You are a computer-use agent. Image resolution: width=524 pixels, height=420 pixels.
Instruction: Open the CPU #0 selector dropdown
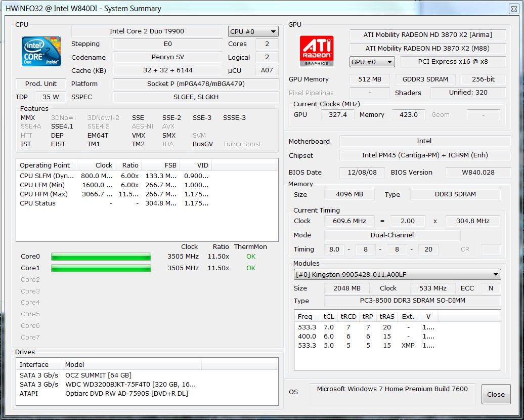pyautogui.click(x=253, y=31)
